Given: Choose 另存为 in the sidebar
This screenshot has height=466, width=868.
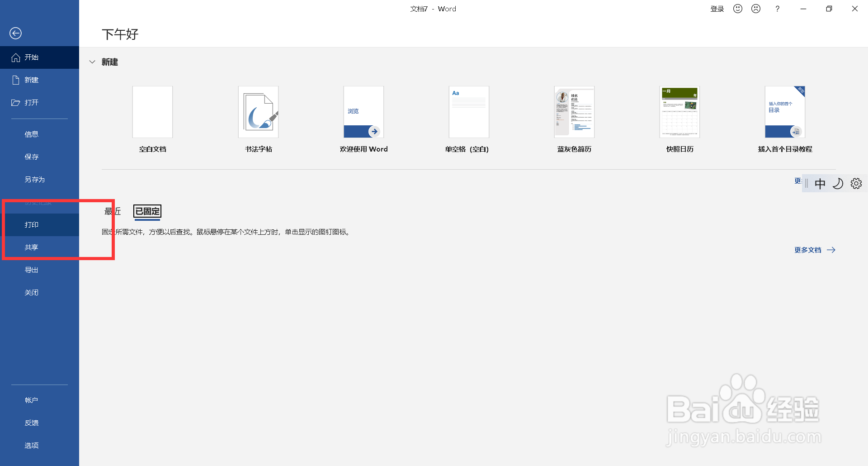Looking at the screenshot, I should pyautogui.click(x=39, y=180).
